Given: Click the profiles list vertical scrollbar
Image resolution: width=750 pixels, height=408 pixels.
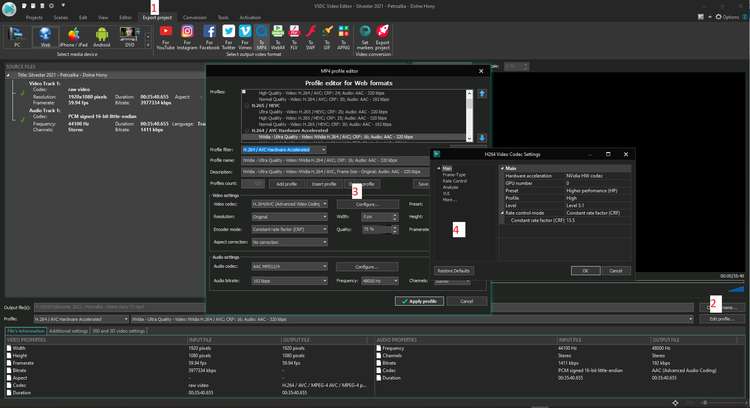Looking at the screenshot, I should pos(469,115).
